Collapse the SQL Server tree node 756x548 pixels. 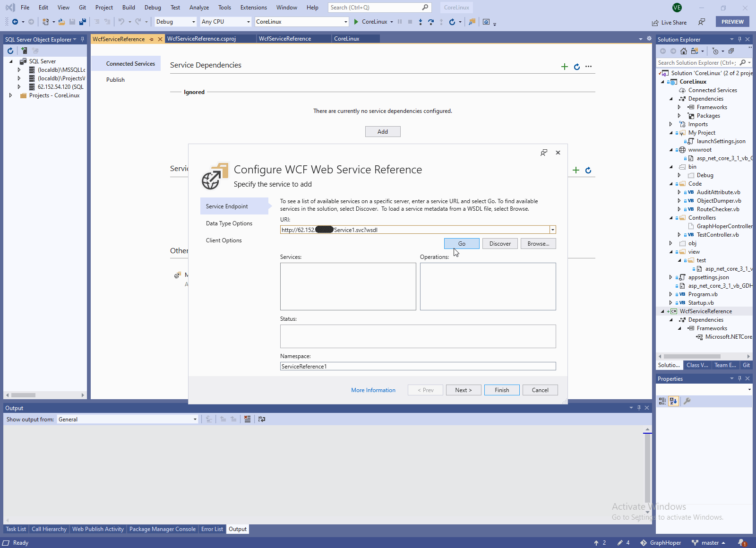(x=11, y=61)
